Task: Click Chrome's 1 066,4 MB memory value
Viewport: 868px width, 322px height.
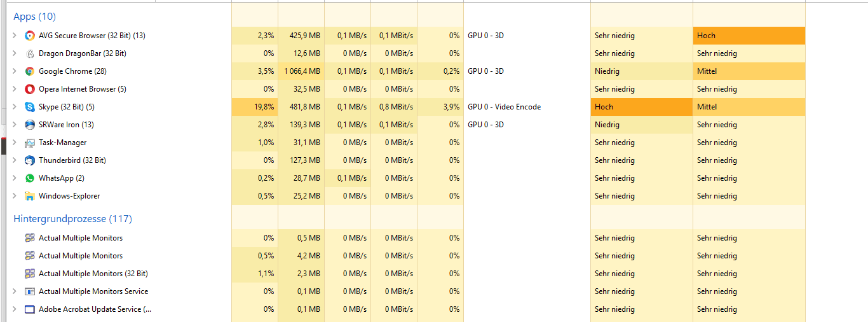Action: pos(302,71)
